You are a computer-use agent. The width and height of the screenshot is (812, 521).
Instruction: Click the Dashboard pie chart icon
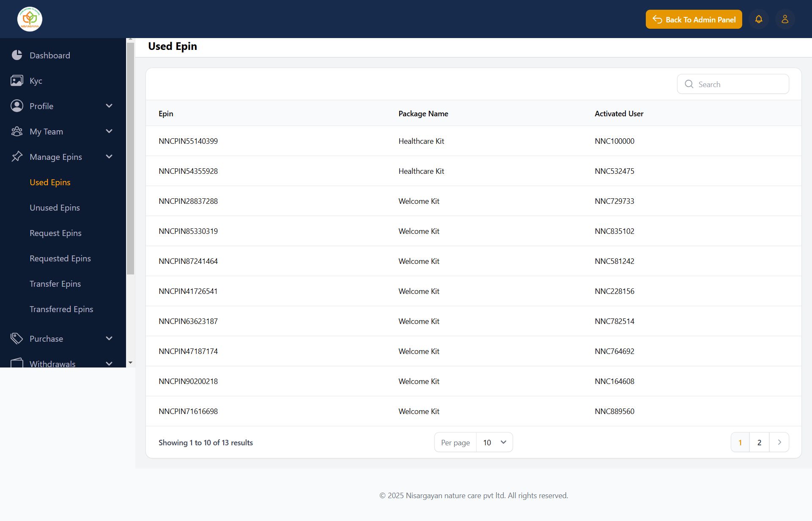tap(17, 55)
